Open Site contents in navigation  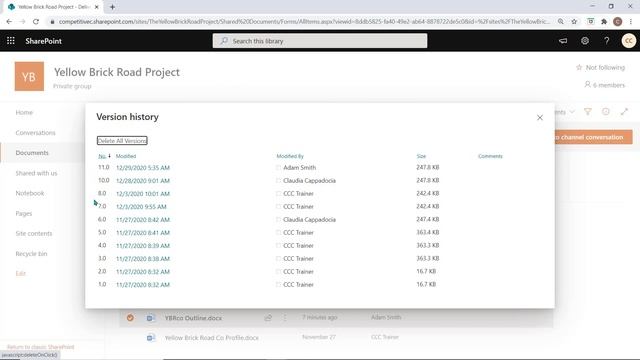coord(34,233)
